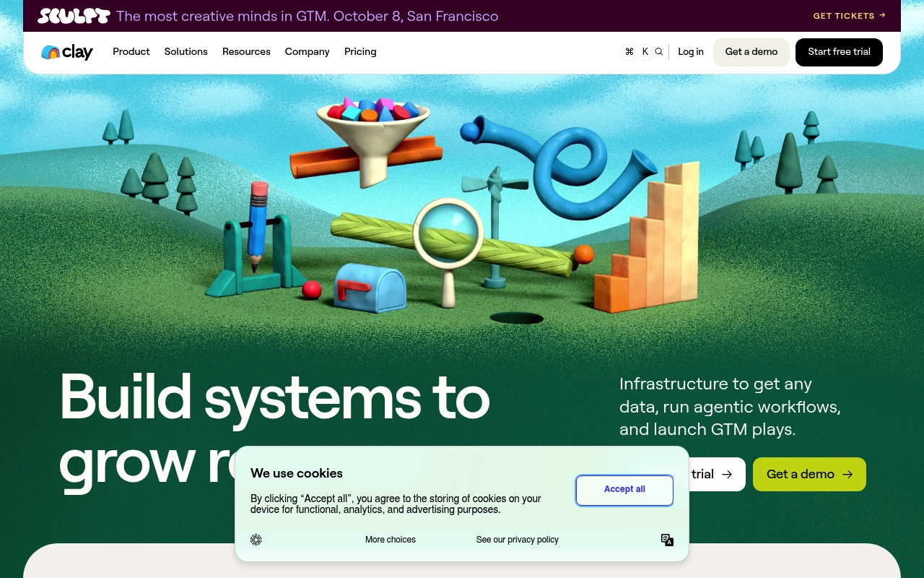Viewport: 924px width, 578px height.
Task: Open More choices for cookies
Action: coord(391,540)
